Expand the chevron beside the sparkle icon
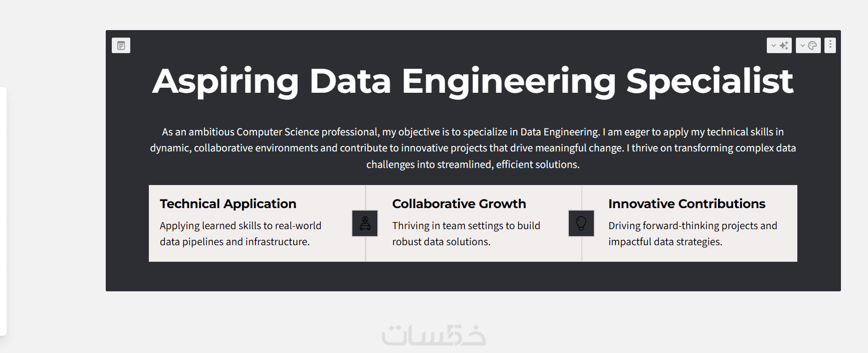The image size is (868, 353). tap(773, 46)
